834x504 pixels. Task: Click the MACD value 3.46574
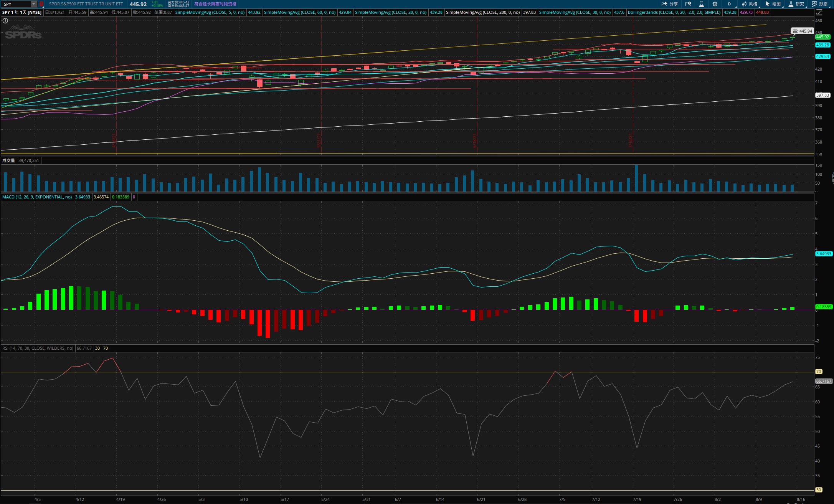point(101,197)
